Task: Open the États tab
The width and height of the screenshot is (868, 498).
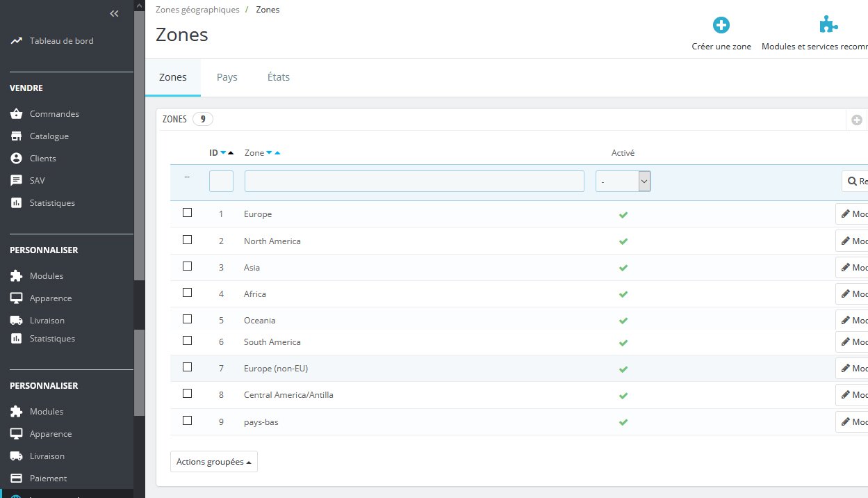Action: (278, 77)
